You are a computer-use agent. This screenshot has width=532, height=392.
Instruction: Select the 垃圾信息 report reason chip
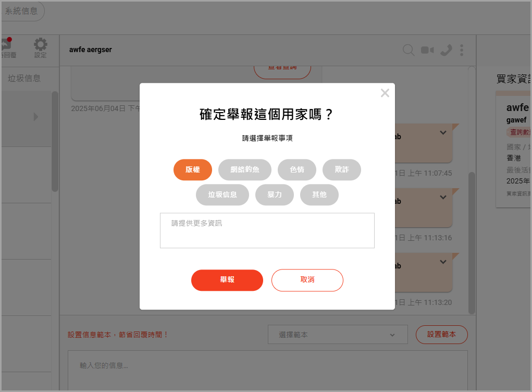coord(222,195)
